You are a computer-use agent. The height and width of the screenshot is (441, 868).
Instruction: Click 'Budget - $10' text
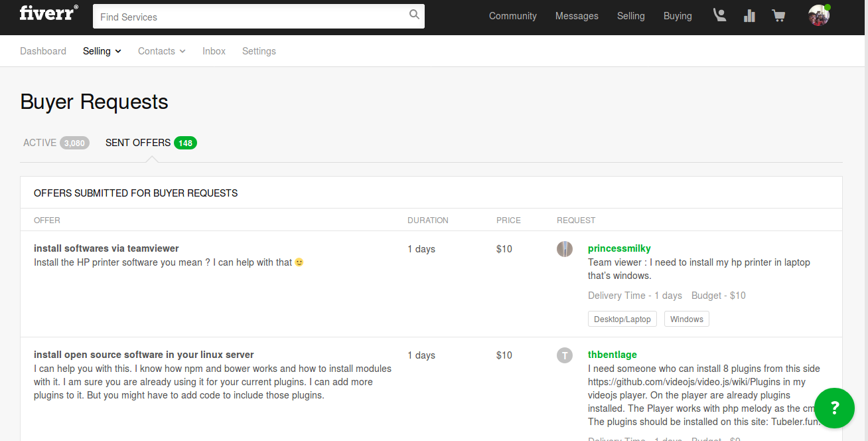[x=719, y=296]
